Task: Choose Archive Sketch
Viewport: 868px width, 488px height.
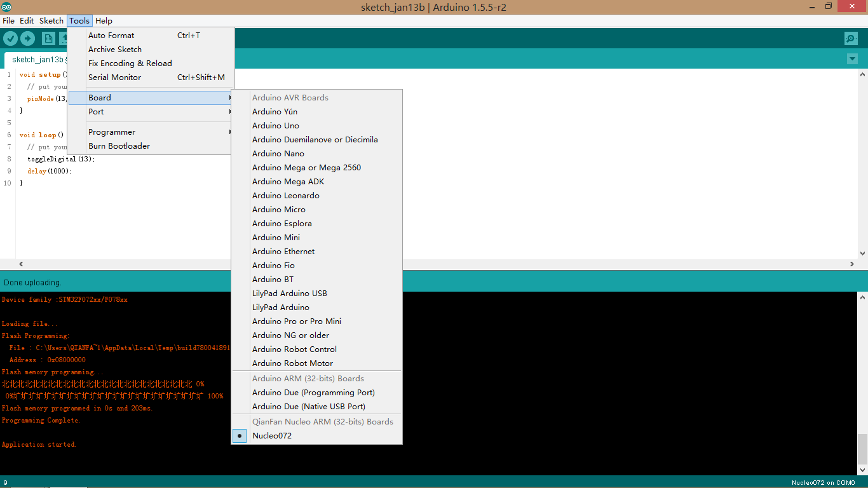Action: (151, 50)
